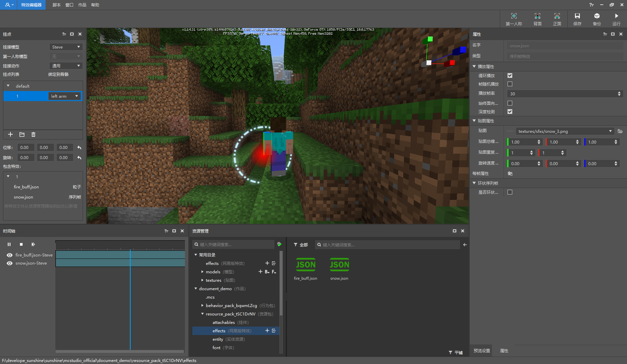Open the 脚本 menu

tap(56, 5)
